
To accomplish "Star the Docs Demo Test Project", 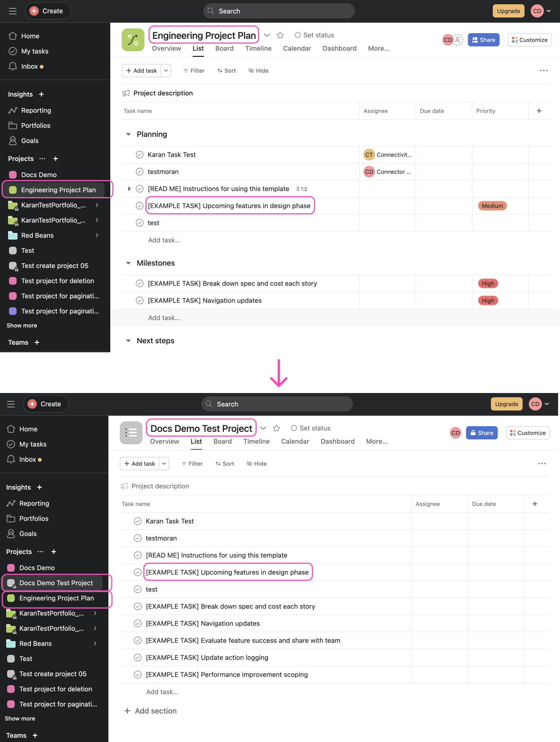I will (x=276, y=428).
